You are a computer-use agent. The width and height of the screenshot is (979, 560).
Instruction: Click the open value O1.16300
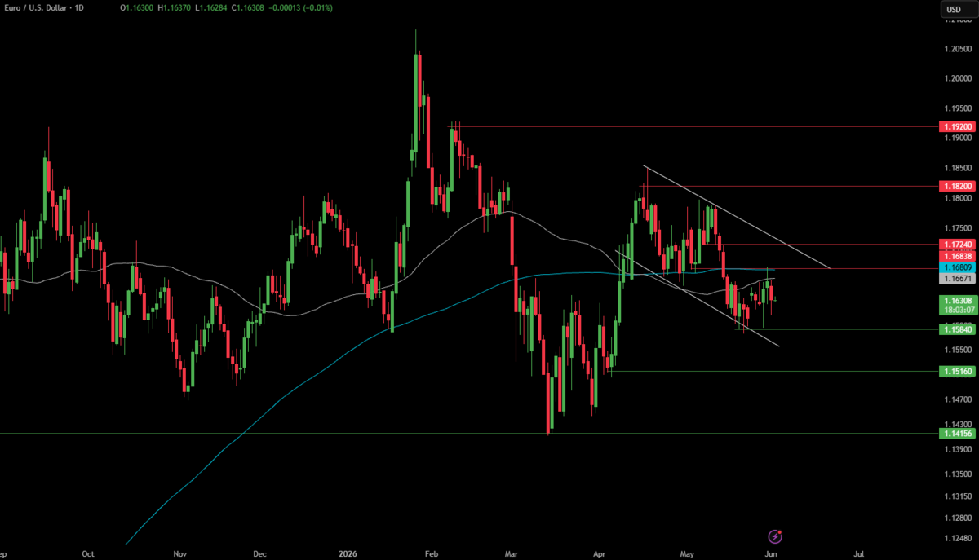[135, 7]
